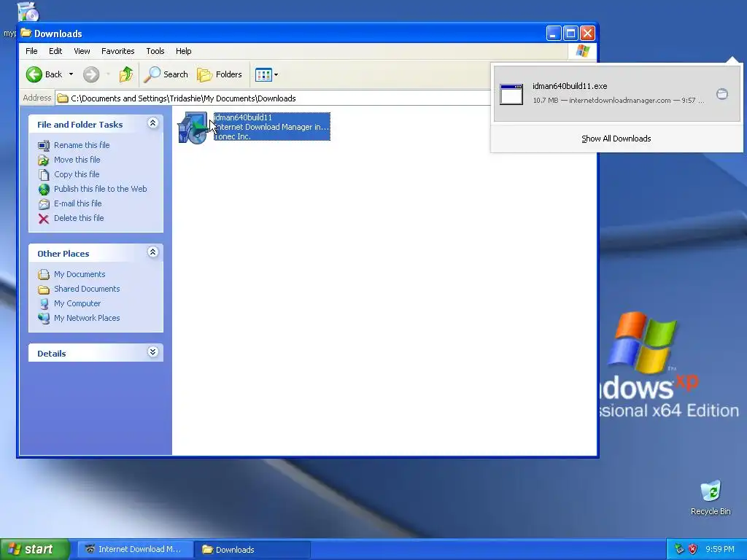Viewport: 747px width, 560px height.
Task: Click the green Back arrow button
Action: click(x=34, y=74)
